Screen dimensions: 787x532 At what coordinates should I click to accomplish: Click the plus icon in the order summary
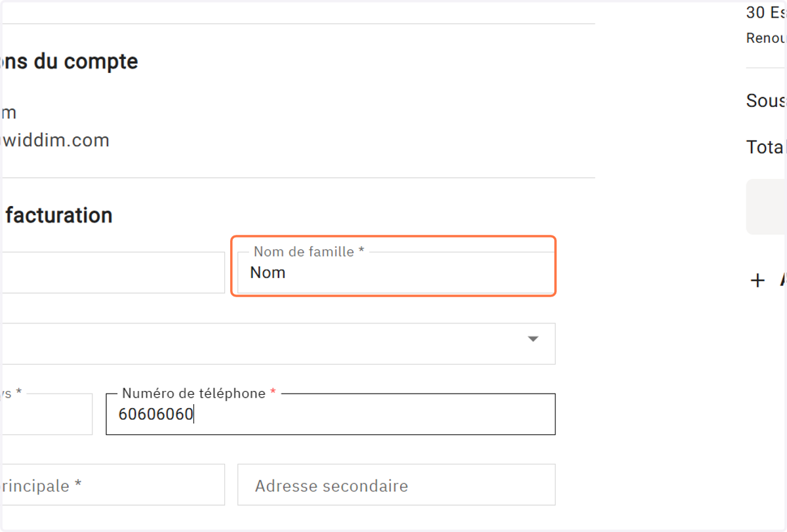(757, 281)
